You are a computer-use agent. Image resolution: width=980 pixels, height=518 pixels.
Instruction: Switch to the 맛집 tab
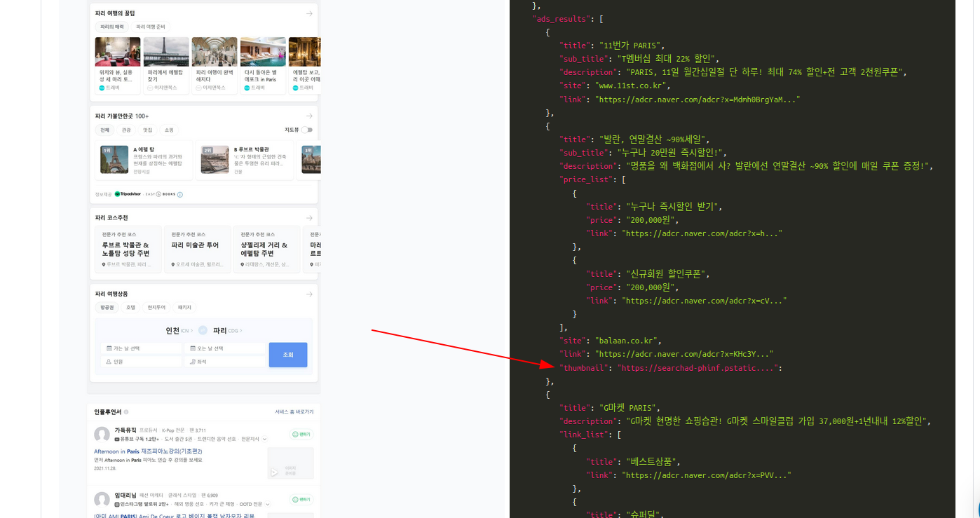click(149, 130)
